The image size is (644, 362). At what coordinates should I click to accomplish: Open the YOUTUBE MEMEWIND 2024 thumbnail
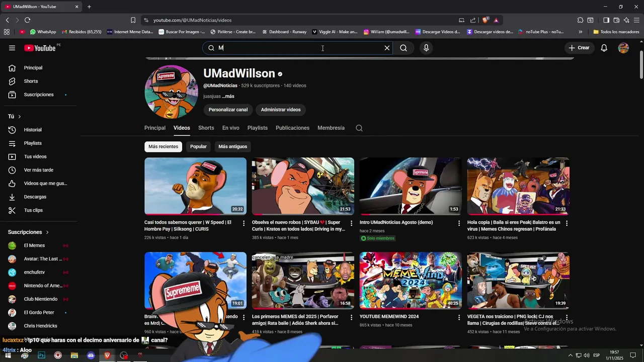pyautogui.click(x=411, y=281)
